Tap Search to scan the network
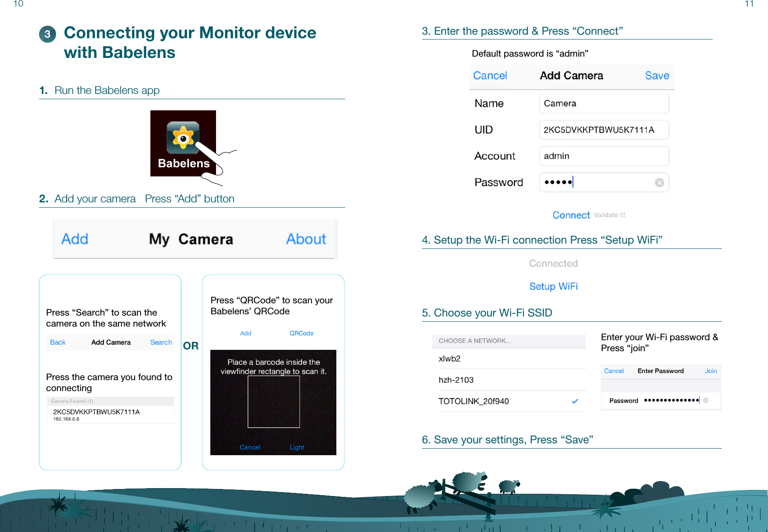 (x=161, y=342)
